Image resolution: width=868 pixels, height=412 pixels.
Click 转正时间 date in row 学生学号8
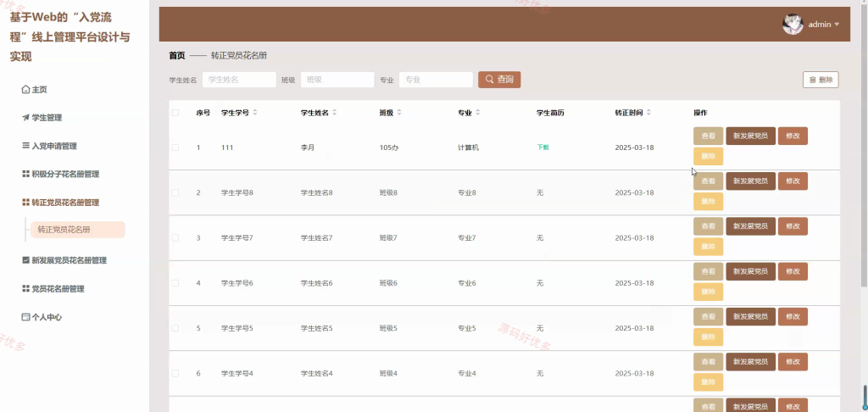pos(634,192)
